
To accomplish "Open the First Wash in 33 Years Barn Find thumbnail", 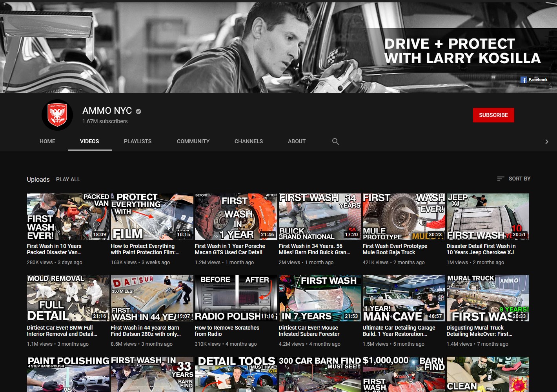I will [x=152, y=374].
